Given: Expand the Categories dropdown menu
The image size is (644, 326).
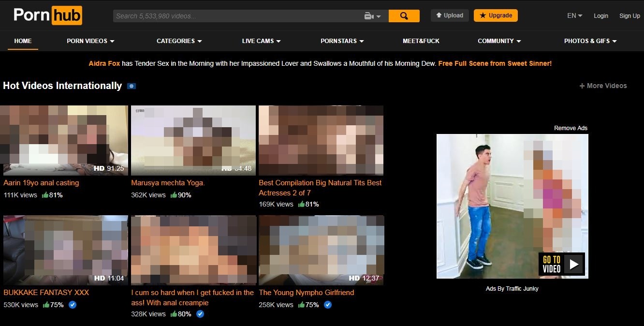Looking at the screenshot, I should (x=179, y=41).
